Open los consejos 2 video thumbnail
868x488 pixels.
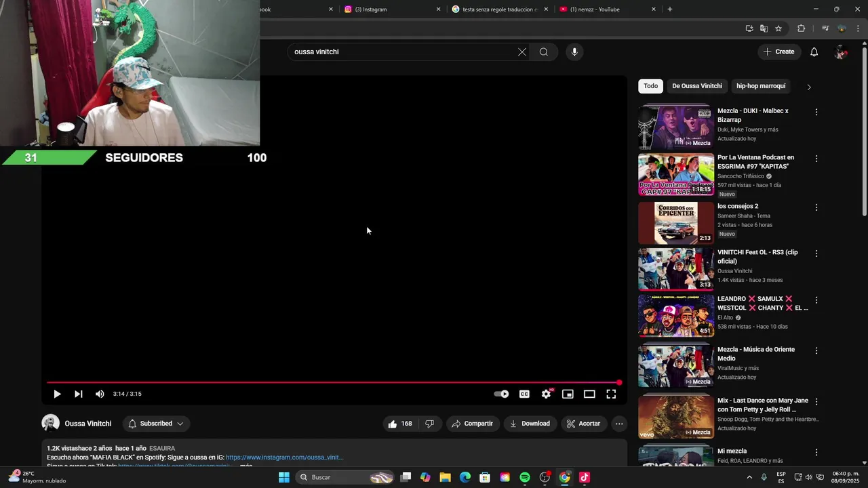pos(676,223)
